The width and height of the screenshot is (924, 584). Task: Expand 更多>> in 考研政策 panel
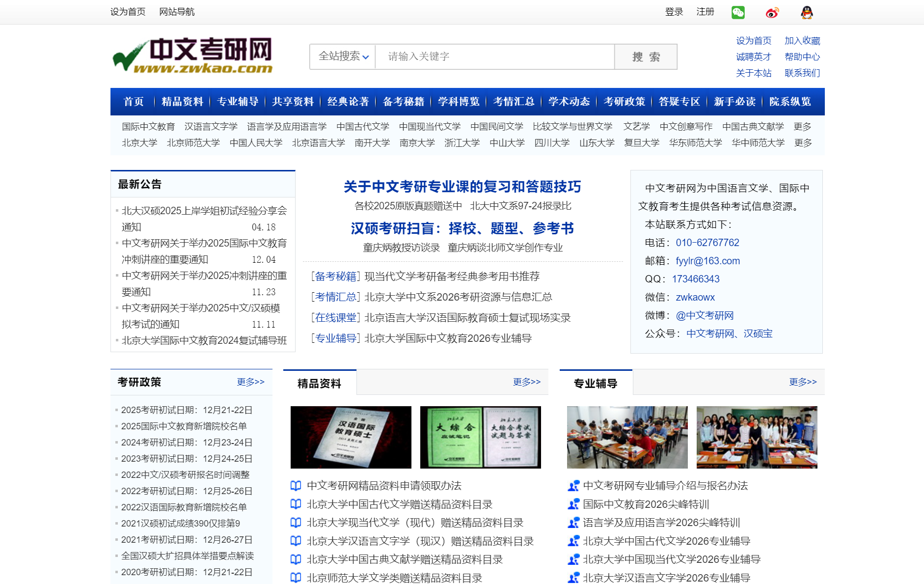[x=250, y=382]
